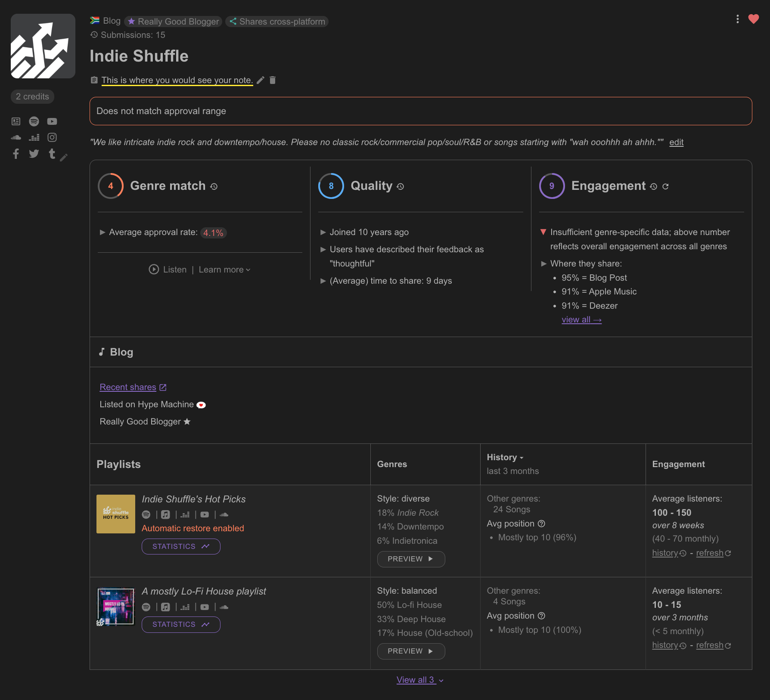Viewport: 770px width, 700px height.
Task: Open Statistics for Indie Shuffle's Hot Picks
Action: [181, 546]
